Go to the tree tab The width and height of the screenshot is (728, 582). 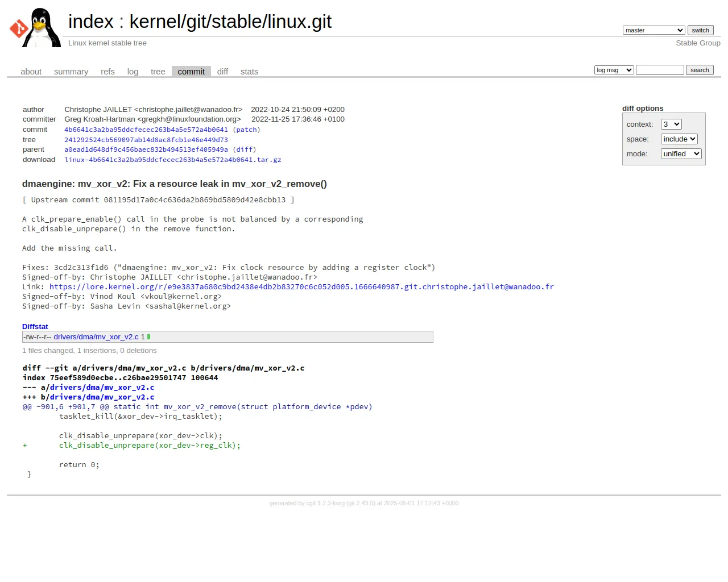[158, 72]
